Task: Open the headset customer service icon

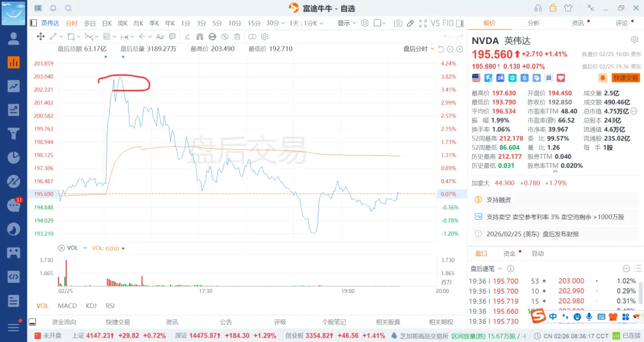Action: (538, 8)
